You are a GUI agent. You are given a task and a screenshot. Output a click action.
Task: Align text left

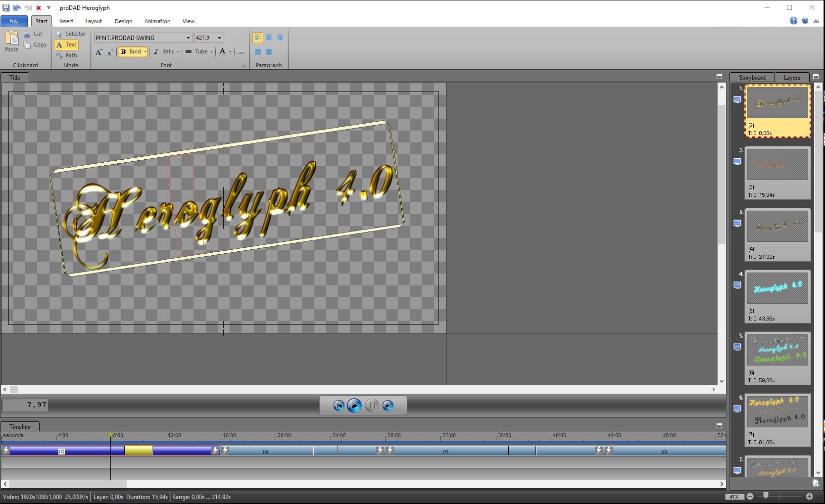pos(258,38)
